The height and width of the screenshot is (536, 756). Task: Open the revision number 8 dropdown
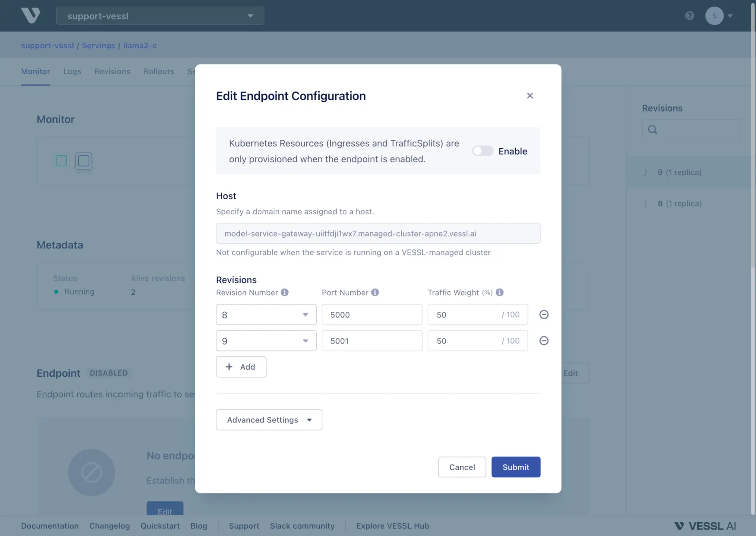266,315
